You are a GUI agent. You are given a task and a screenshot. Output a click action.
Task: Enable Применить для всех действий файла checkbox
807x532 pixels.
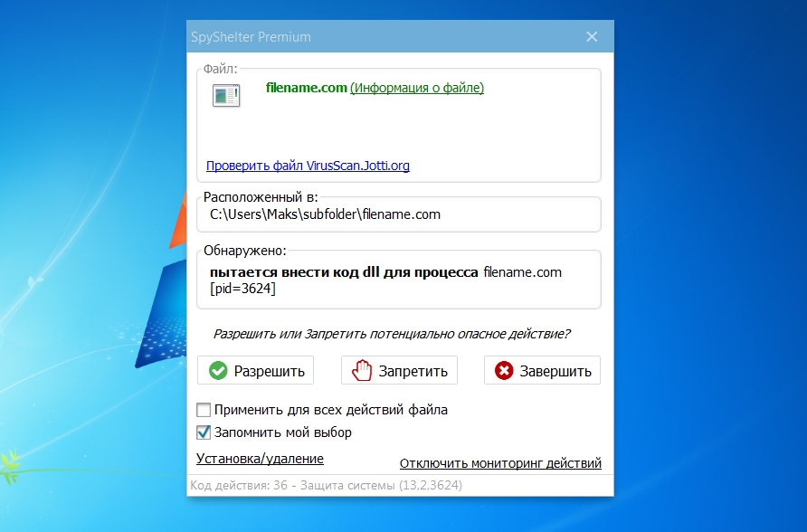pos(204,410)
